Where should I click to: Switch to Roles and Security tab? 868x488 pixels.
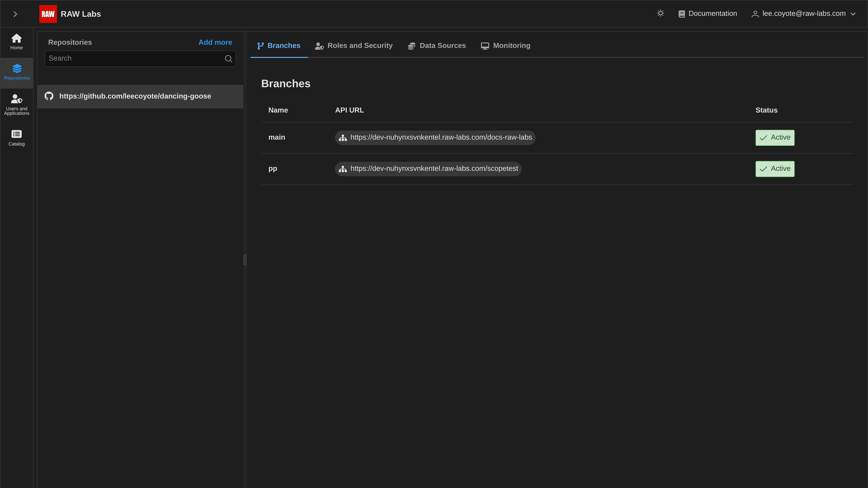(354, 45)
